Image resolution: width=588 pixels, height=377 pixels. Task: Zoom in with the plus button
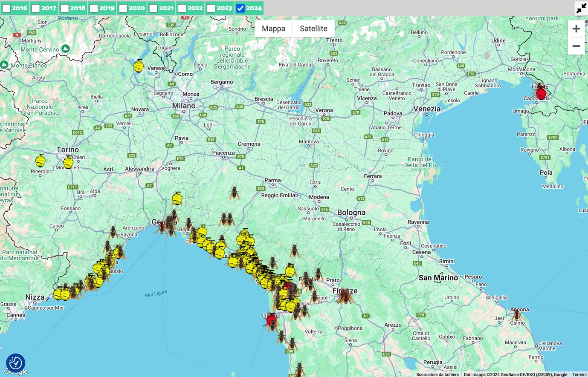[x=576, y=29]
